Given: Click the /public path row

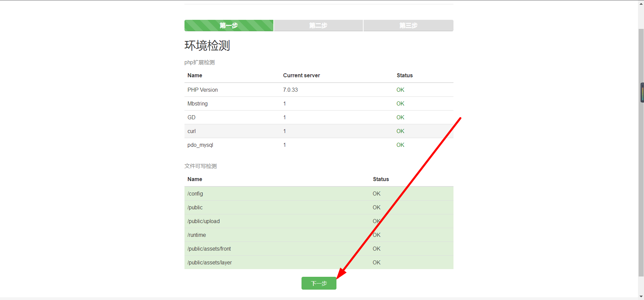Looking at the screenshot, I should pyautogui.click(x=319, y=207).
